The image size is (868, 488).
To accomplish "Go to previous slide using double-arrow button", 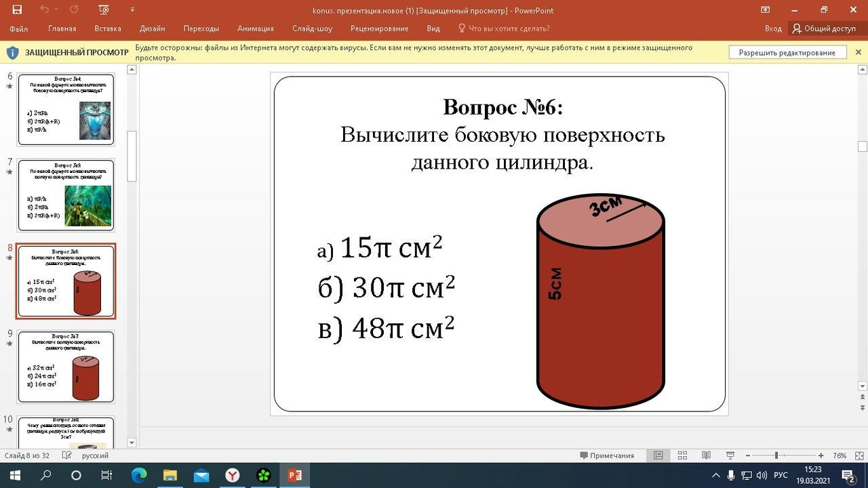I will point(863,397).
